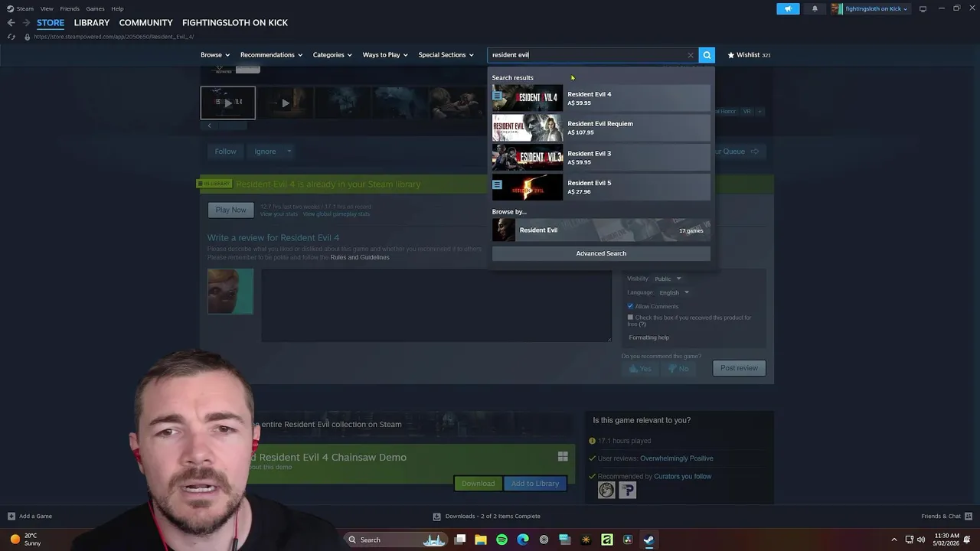Select the Resident Evil 4 search result
Viewport: 980px width, 551px height.
point(601,98)
